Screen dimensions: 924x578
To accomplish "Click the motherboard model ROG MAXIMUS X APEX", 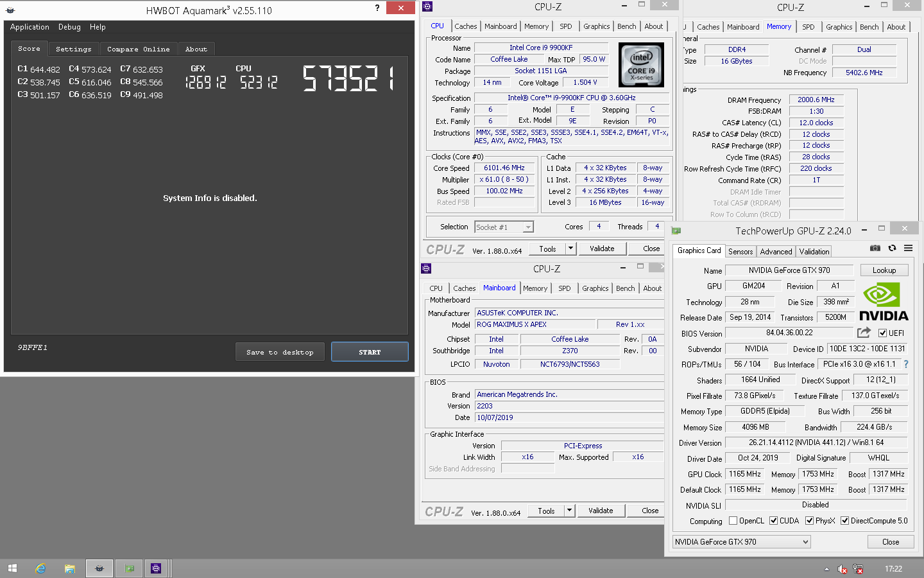I will pyautogui.click(x=535, y=324).
